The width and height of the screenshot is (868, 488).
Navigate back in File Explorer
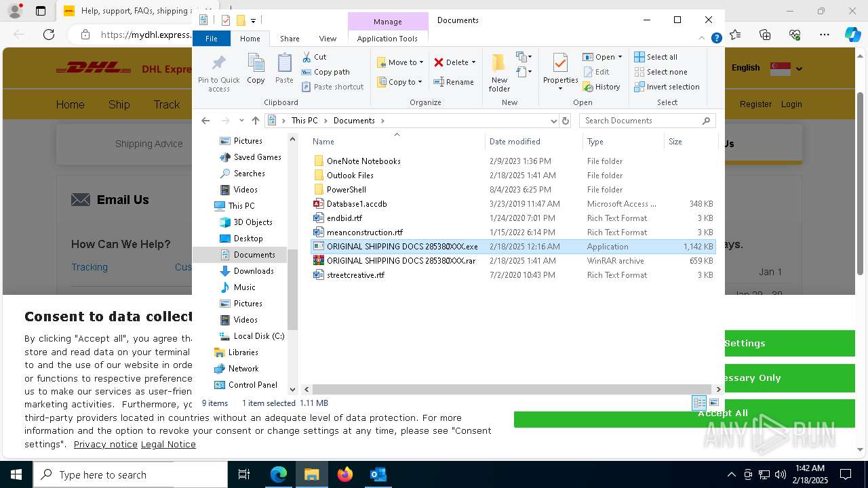coord(205,121)
